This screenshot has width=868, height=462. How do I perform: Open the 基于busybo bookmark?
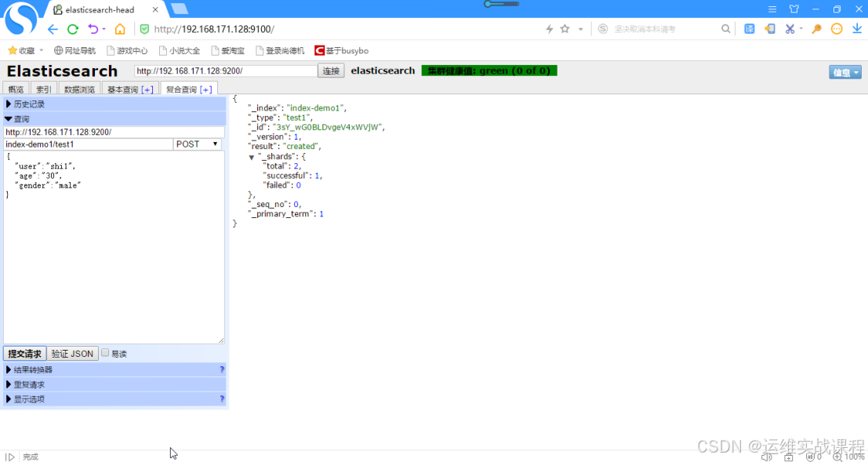(x=342, y=50)
